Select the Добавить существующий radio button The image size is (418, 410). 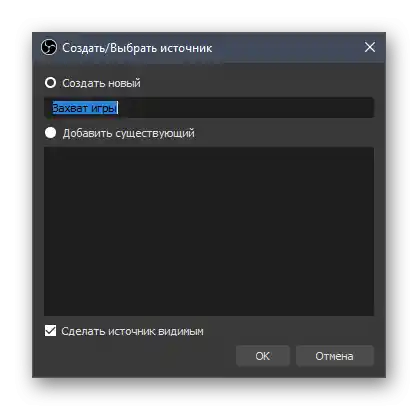point(50,133)
